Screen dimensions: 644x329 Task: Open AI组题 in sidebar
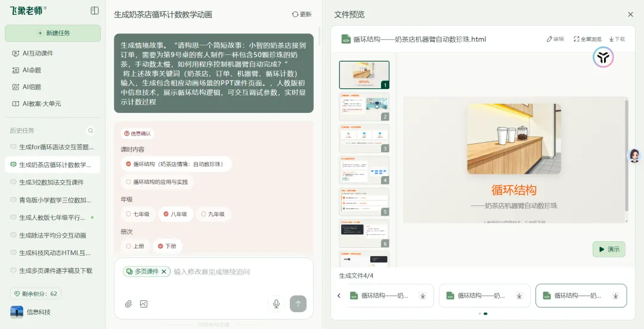[27, 87]
